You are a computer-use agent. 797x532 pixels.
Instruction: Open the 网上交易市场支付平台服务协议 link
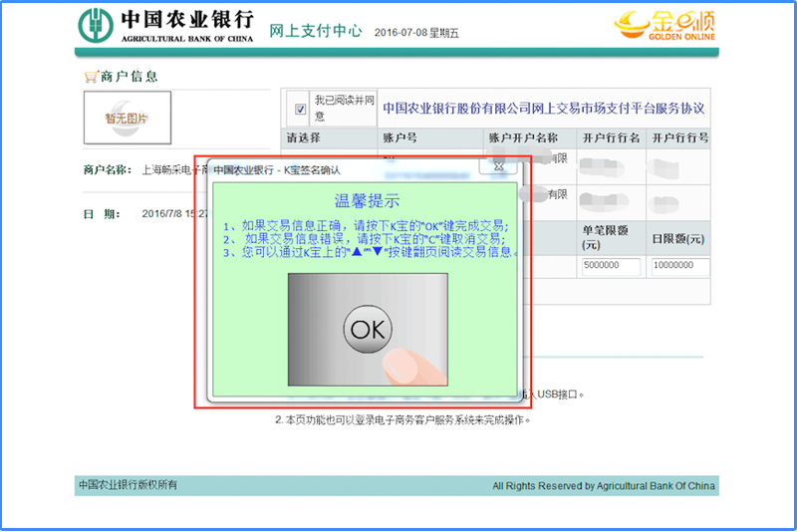pos(543,108)
